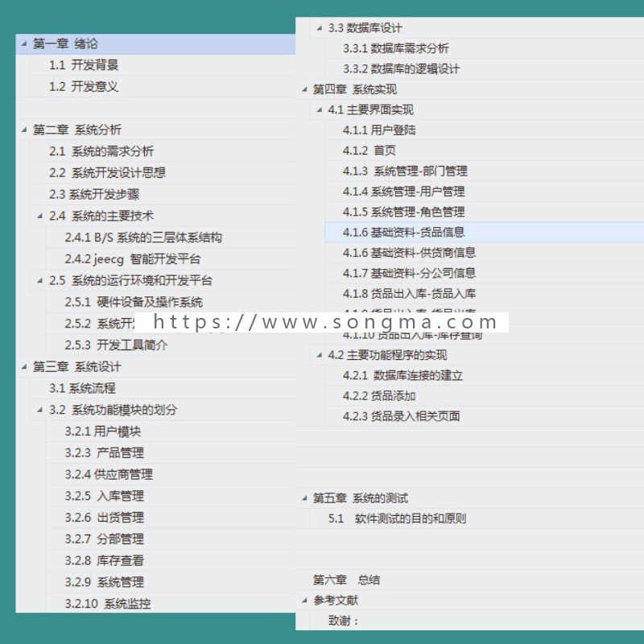The height and width of the screenshot is (644, 644).
Task: Select 4.1.3 系统管理-部门管理
Action: tap(405, 171)
